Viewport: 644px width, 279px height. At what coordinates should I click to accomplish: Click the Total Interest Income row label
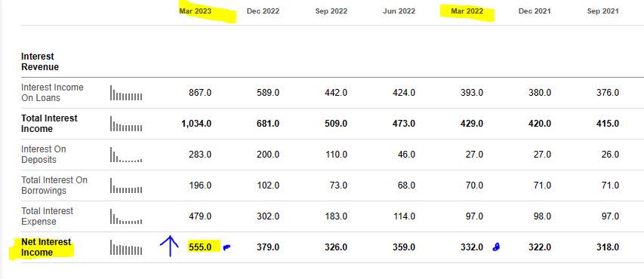click(x=49, y=124)
